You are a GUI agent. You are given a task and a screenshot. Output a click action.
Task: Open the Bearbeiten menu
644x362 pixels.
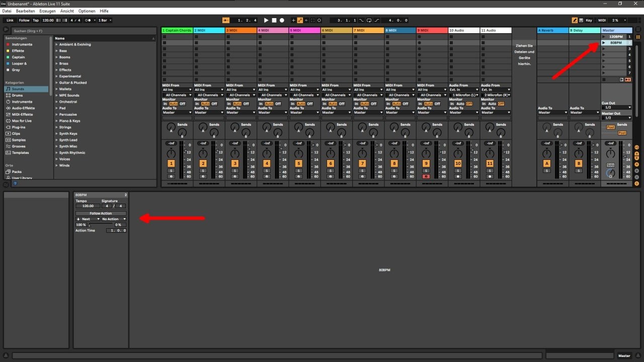coord(26,11)
